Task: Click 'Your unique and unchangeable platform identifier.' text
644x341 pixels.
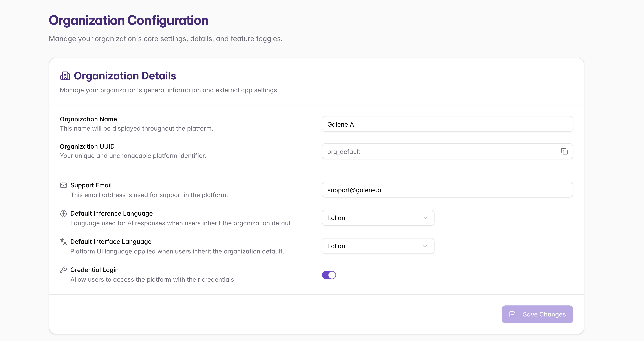Action: (x=133, y=156)
